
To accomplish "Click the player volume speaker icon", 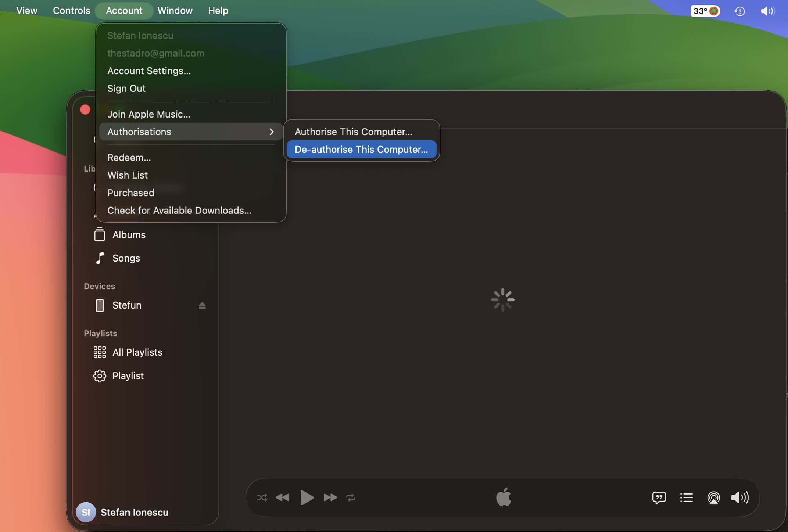I will pyautogui.click(x=739, y=497).
